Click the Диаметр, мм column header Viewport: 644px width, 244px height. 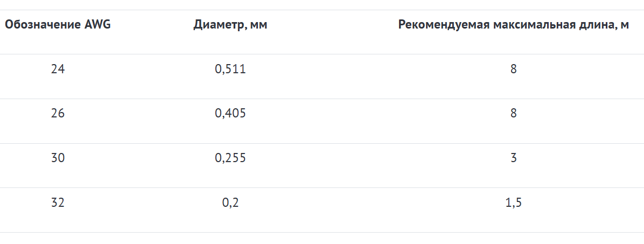[x=230, y=25]
